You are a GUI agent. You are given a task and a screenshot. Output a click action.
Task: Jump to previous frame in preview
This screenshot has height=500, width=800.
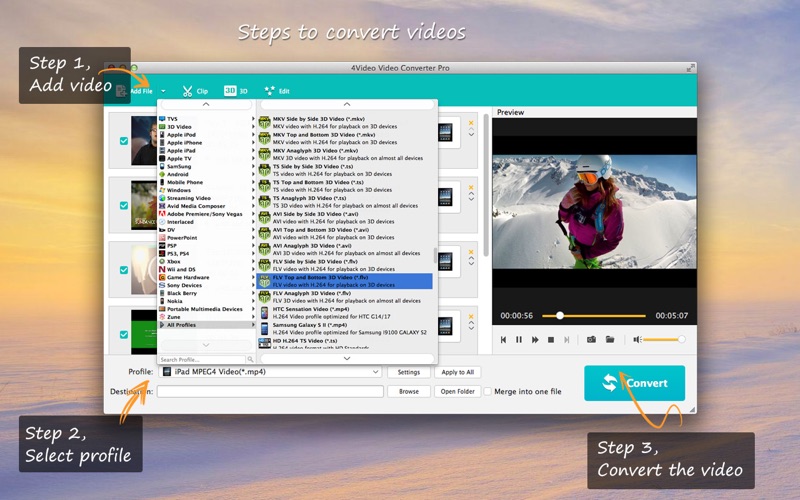[x=503, y=339]
